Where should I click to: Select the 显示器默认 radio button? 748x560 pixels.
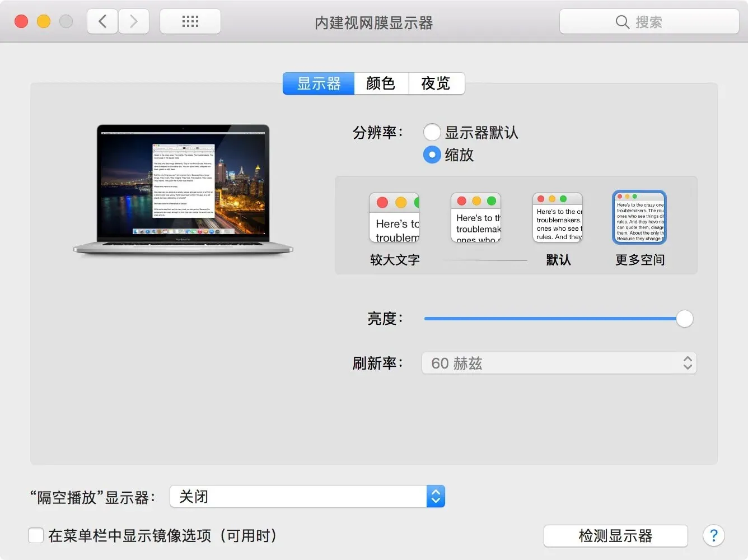432,132
